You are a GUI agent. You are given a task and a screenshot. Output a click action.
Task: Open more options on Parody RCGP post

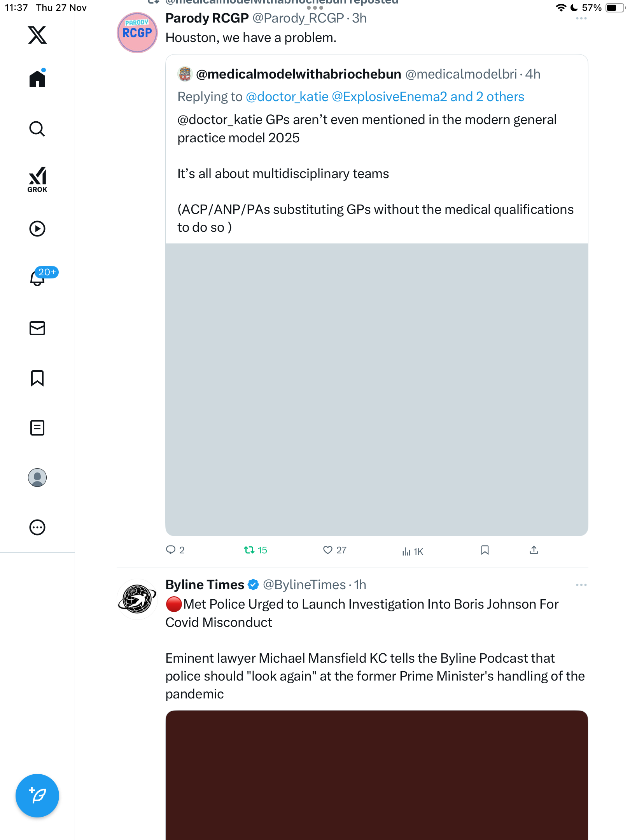coord(581,18)
